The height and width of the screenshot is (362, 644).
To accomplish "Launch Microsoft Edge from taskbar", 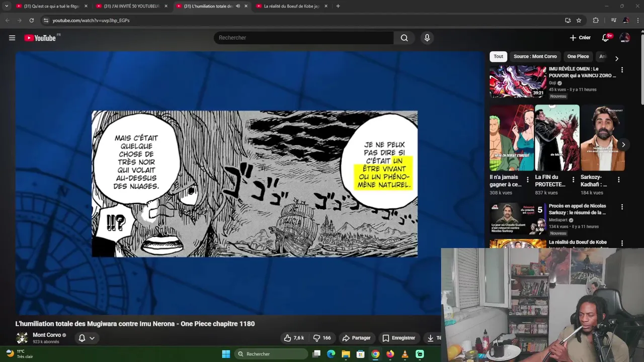I will pos(331,354).
